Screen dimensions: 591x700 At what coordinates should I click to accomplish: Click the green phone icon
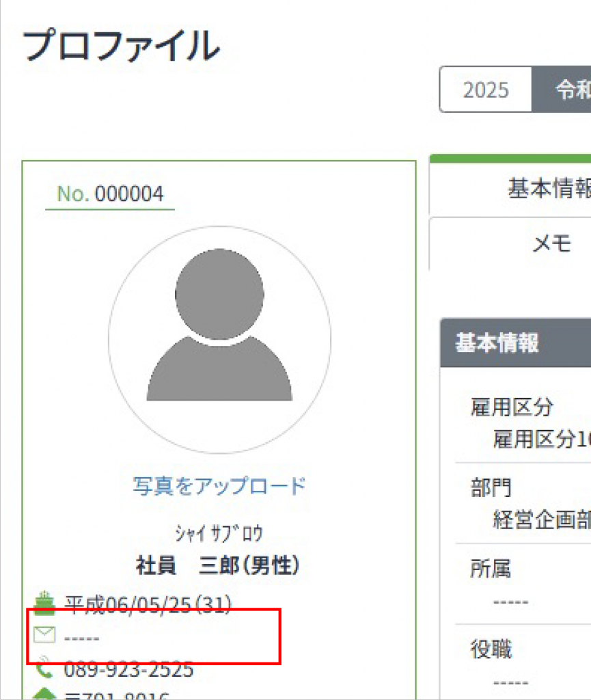coord(44,668)
